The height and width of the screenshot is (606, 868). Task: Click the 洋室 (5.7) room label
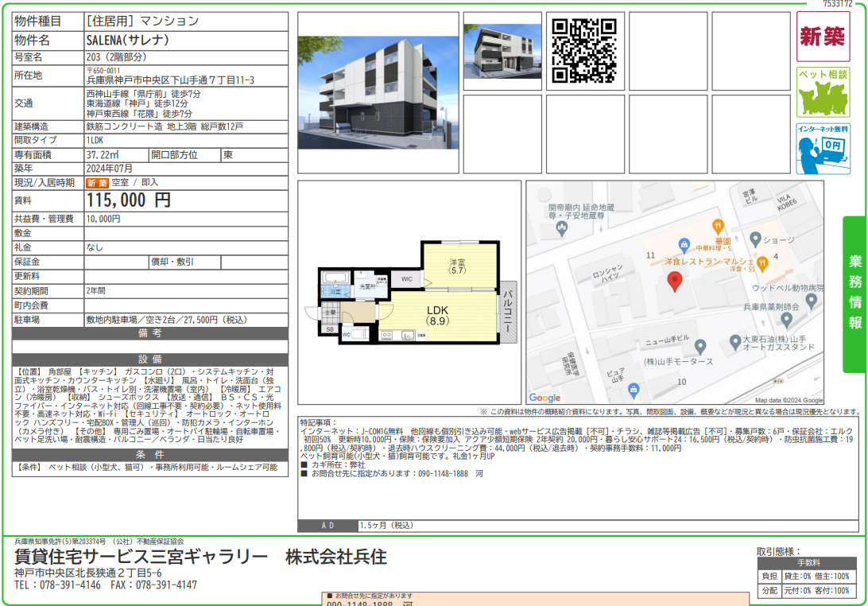coord(458,266)
